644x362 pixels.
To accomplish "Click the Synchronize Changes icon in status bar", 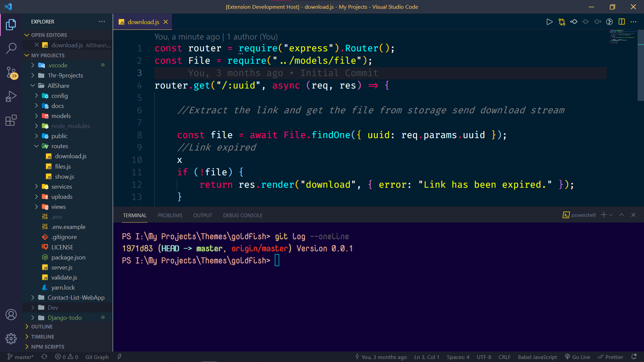I will [44, 357].
